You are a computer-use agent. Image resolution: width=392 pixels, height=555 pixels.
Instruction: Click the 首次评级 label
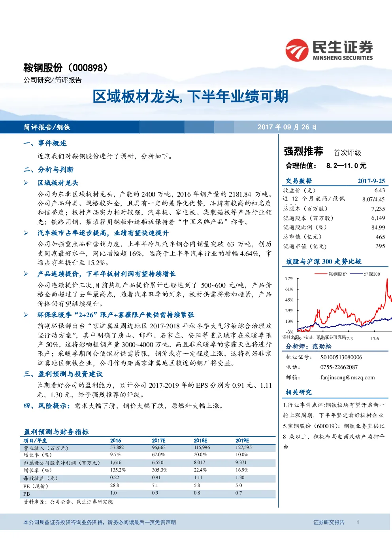pyautogui.click(x=347, y=153)
